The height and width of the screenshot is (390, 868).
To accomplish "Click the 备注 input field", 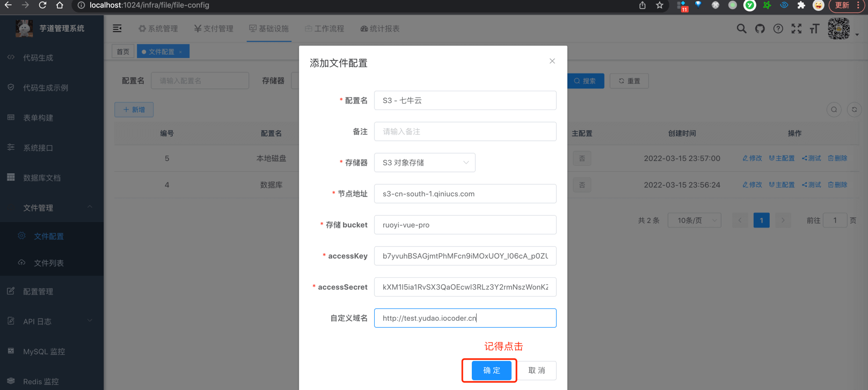I will pyautogui.click(x=465, y=131).
